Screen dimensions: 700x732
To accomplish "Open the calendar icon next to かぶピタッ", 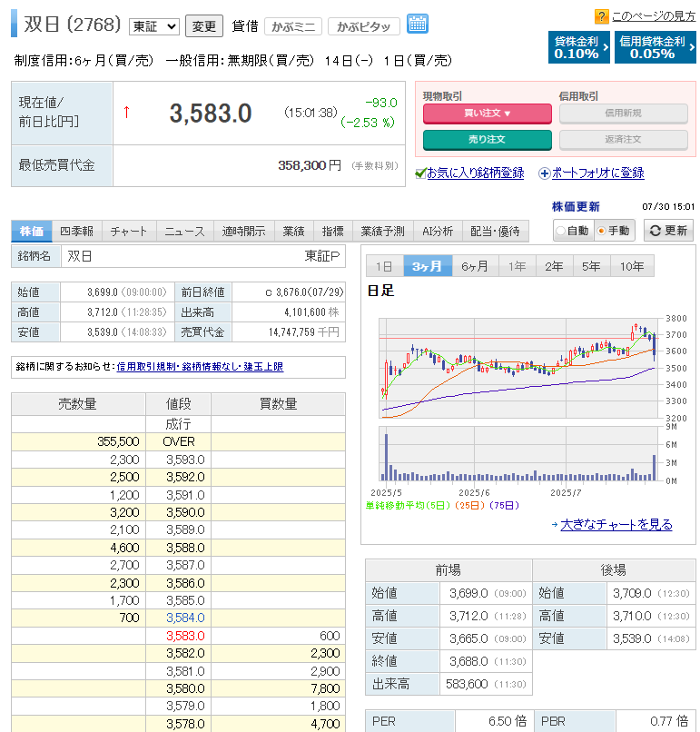I will [418, 24].
